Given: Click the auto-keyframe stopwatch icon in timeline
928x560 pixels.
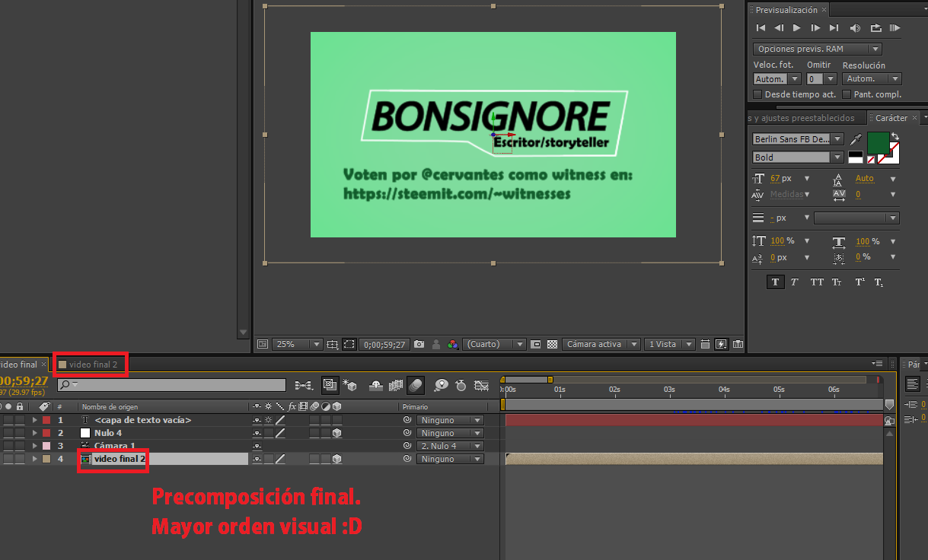Looking at the screenshot, I should click(x=461, y=385).
